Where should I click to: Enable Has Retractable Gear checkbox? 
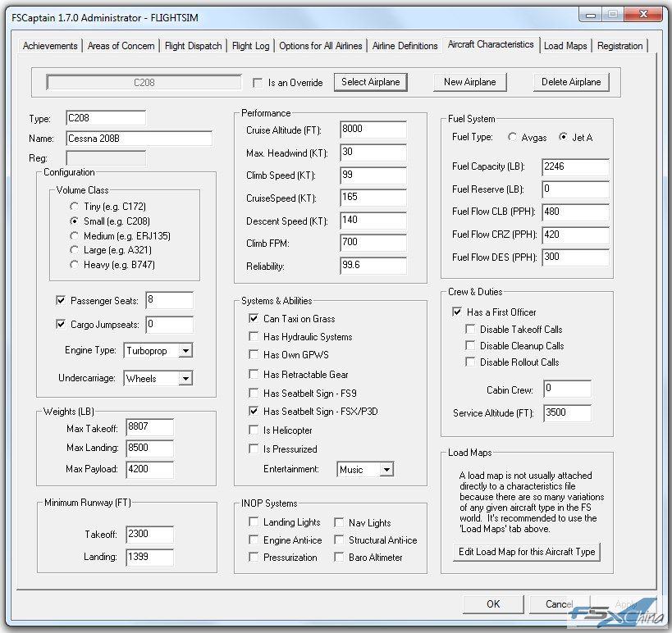254,375
